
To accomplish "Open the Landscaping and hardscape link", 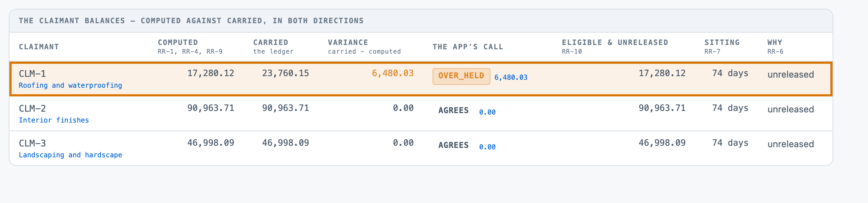I will 71,155.
